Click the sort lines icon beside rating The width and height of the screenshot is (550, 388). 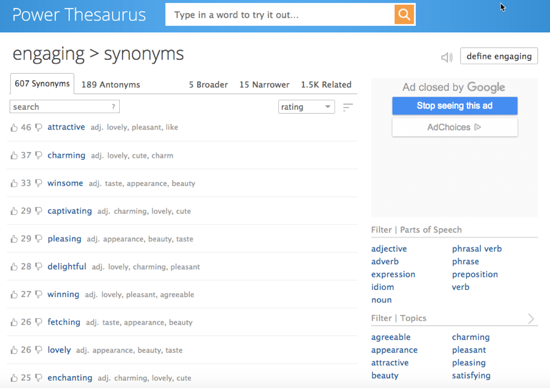pos(347,107)
